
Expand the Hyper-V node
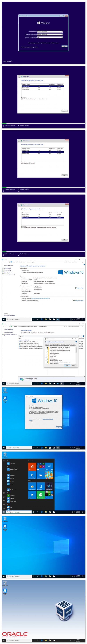point(46,358)
